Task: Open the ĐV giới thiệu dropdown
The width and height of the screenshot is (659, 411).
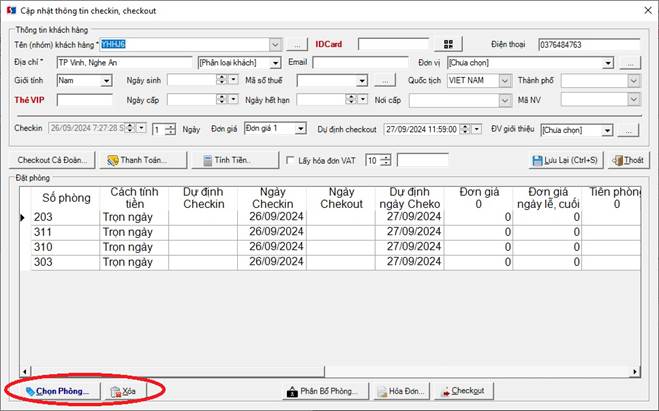Action: [607, 130]
